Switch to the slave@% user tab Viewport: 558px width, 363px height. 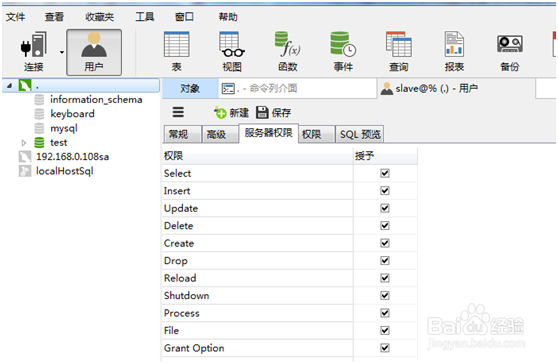(456, 88)
